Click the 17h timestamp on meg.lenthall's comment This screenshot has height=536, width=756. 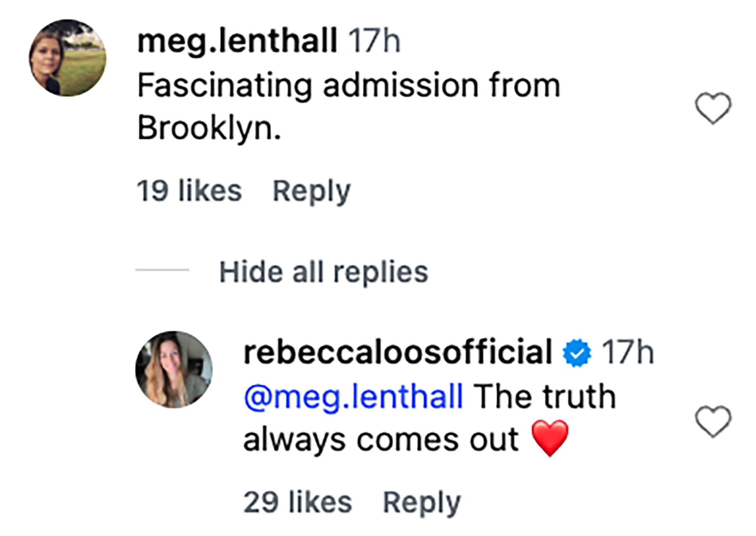point(374,41)
